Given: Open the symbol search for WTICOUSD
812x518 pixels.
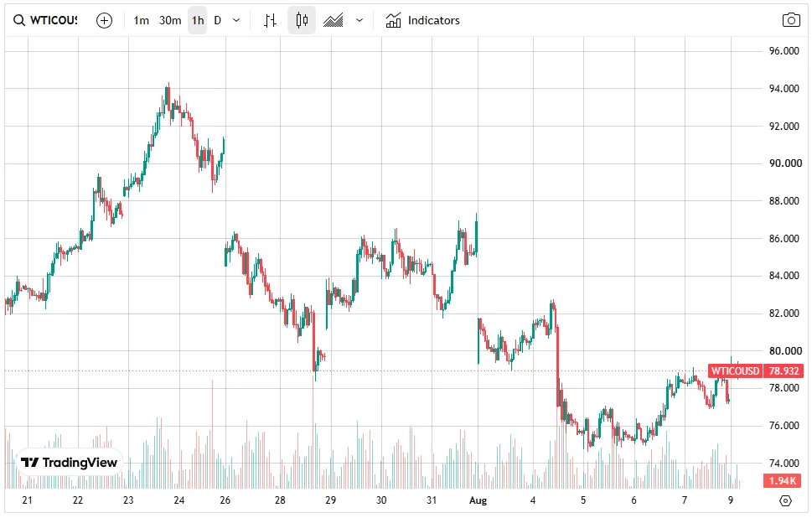Looking at the screenshot, I should [45, 20].
